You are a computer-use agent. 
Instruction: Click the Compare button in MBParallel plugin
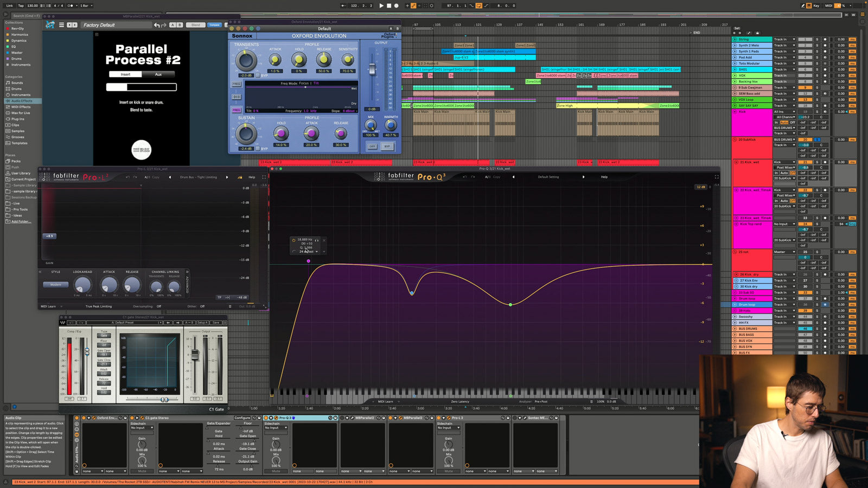(215, 25)
